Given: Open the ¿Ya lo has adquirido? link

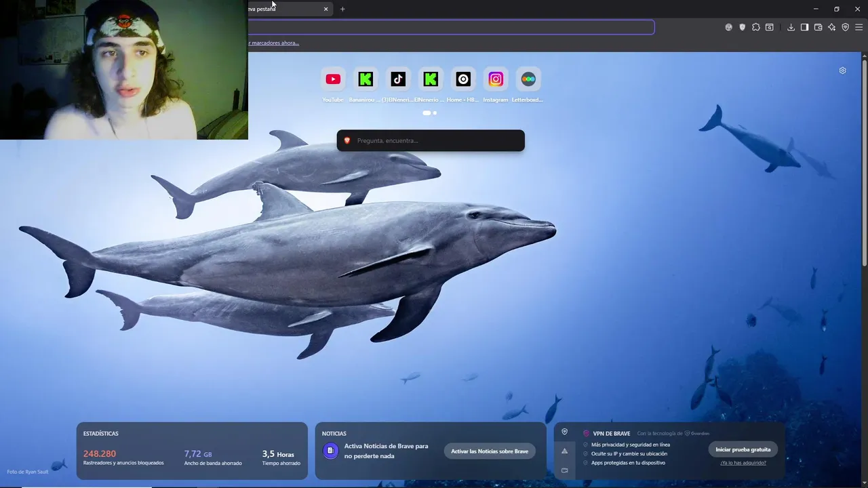Looking at the screenshot, I should [743, 463].
